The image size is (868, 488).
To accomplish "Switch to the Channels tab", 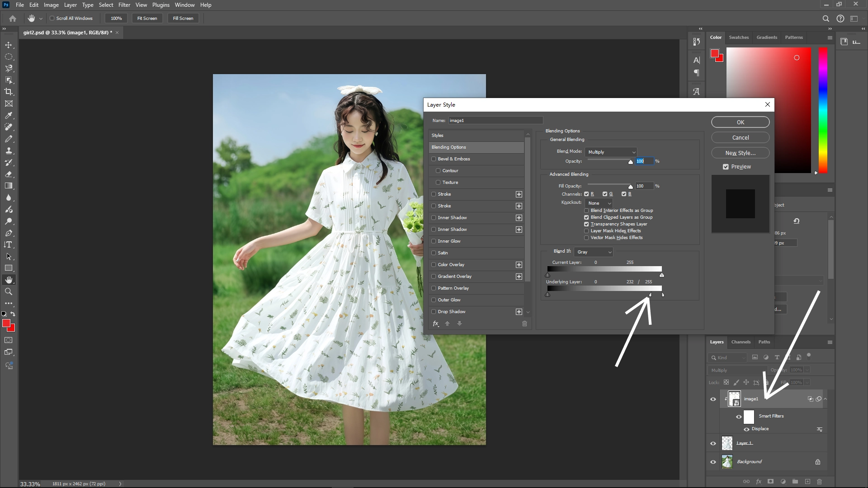I will [741, 342].
